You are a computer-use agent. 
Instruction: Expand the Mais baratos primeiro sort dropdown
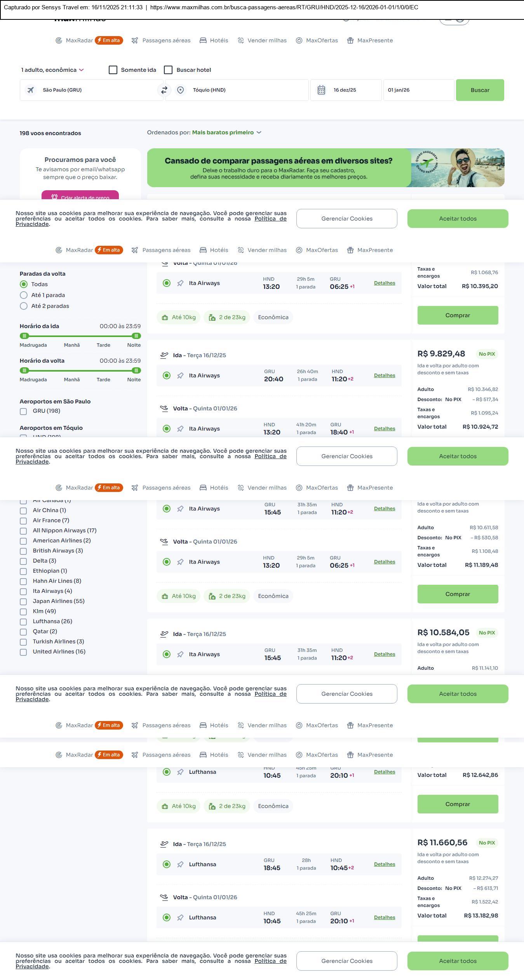(226, 132)
